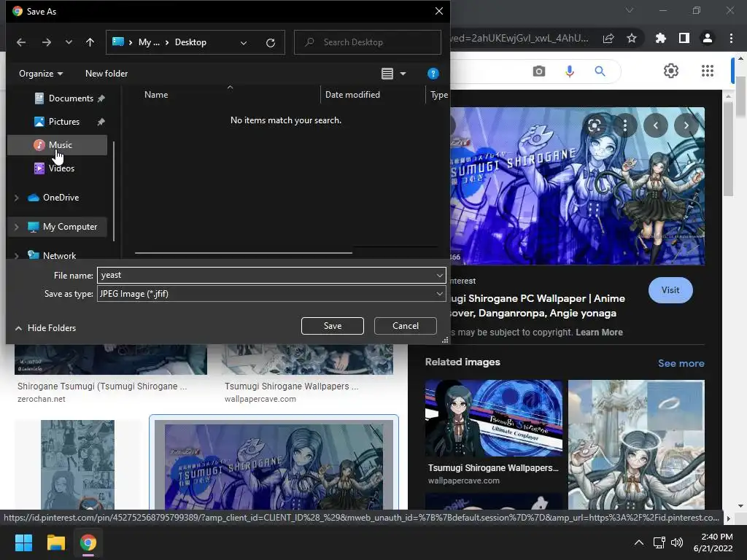
Task: Open the Learn More link
Action: tap(599, 332)
